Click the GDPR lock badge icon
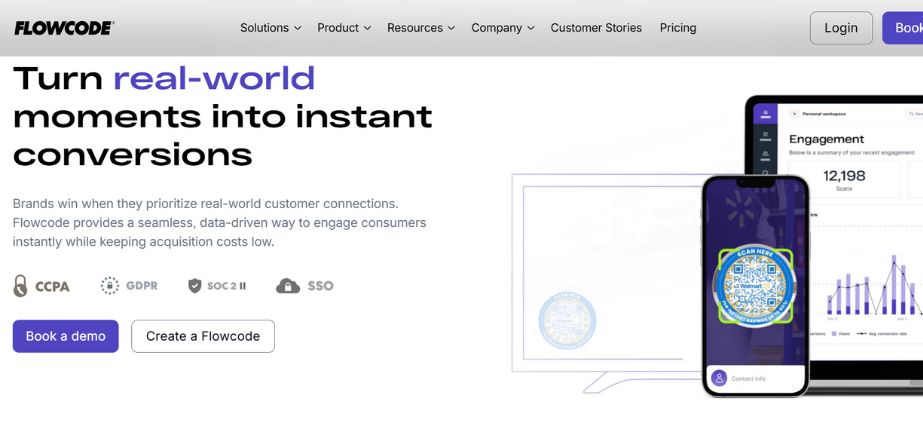 pos(109,285)
